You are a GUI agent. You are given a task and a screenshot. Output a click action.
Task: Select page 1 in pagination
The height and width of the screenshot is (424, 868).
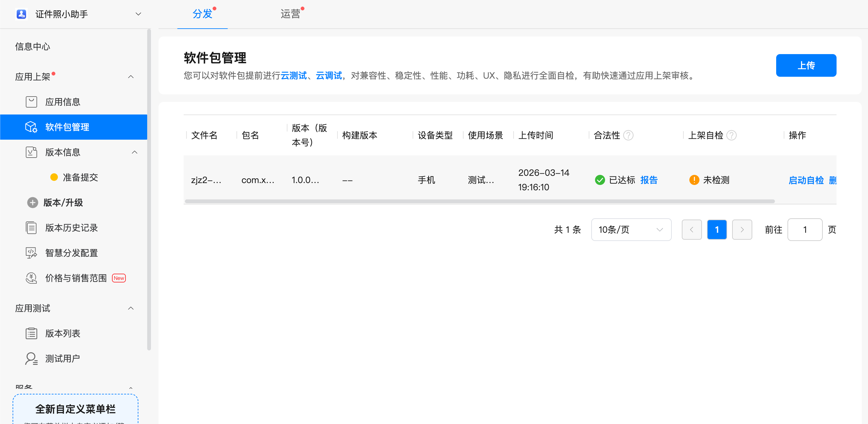point(717,230)
